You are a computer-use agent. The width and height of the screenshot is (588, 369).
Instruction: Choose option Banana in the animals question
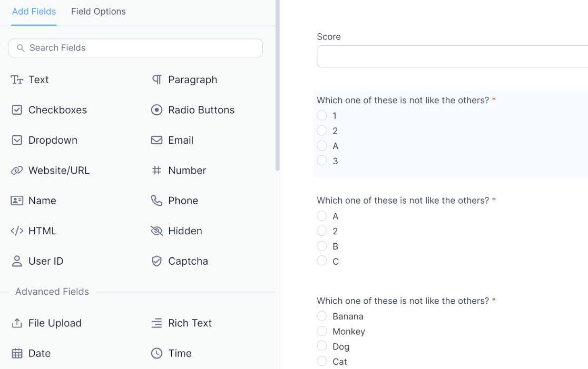click(322, 316)
